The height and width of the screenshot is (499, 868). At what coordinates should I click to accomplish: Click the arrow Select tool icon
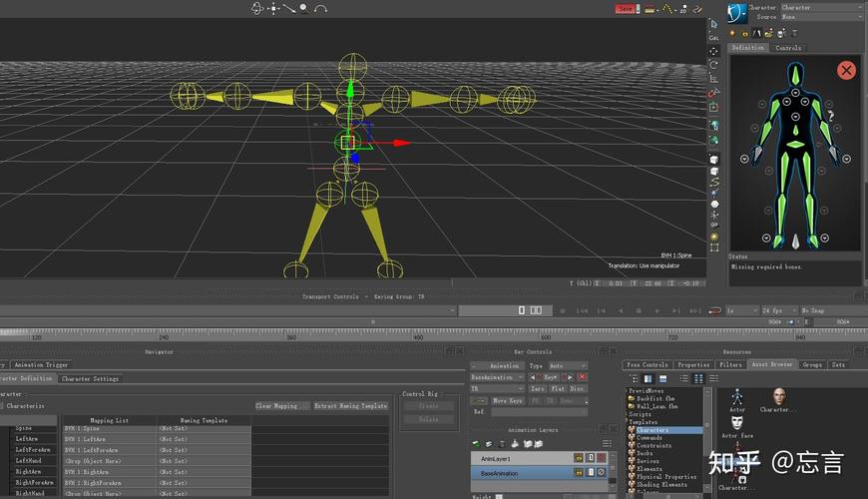[714, 24]
